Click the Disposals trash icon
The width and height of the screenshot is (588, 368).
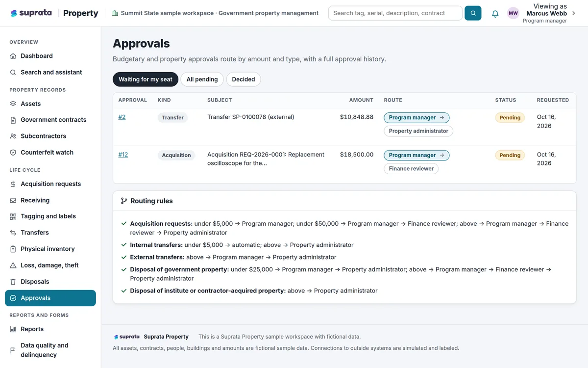point(13,282)
